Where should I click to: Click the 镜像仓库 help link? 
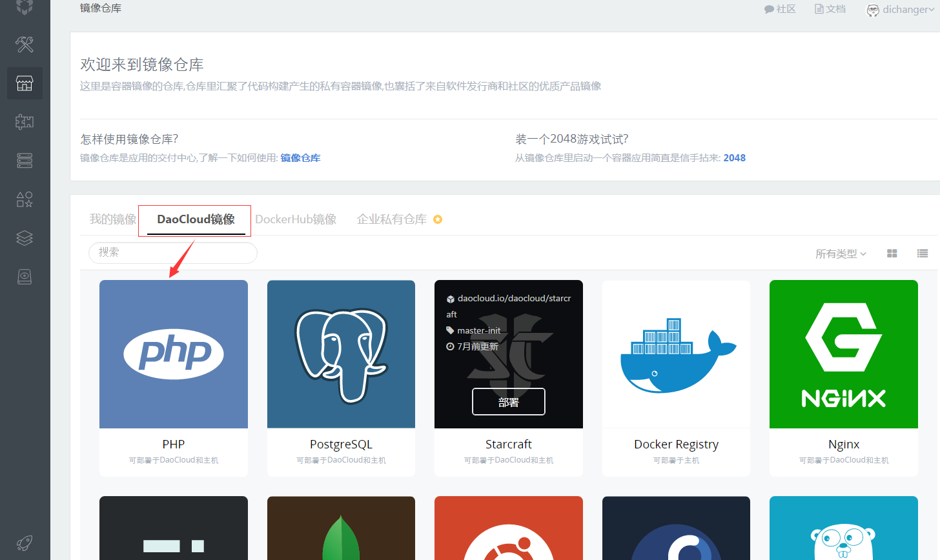coord(300,158)
